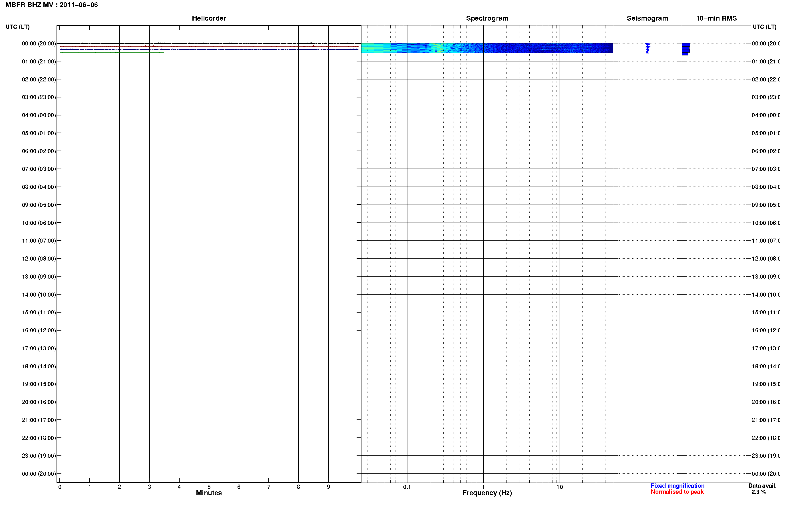The width and height of the screenshot is (812, 508).
Task: Click the 15:00 (11:00) left time label
Action: [39, 313]
